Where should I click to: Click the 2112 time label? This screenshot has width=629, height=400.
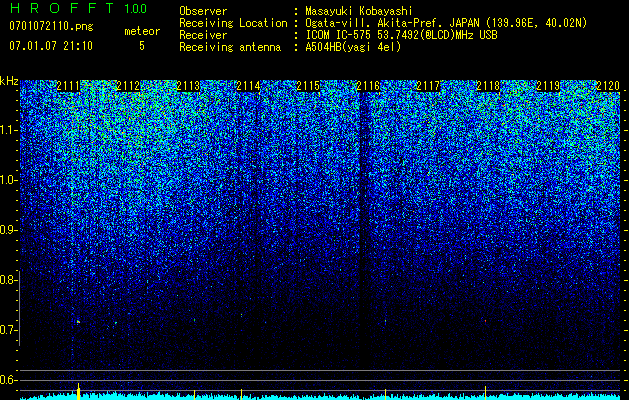tap(128, 86)
